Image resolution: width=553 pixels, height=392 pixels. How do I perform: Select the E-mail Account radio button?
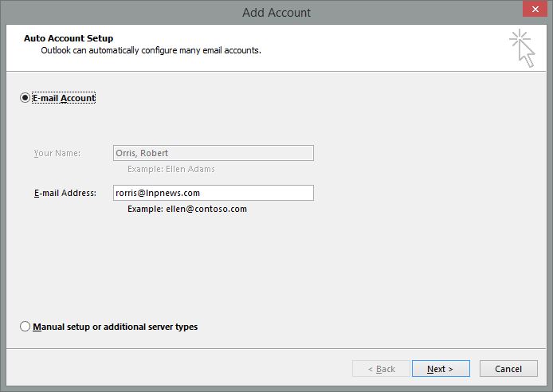pos(25,98)
